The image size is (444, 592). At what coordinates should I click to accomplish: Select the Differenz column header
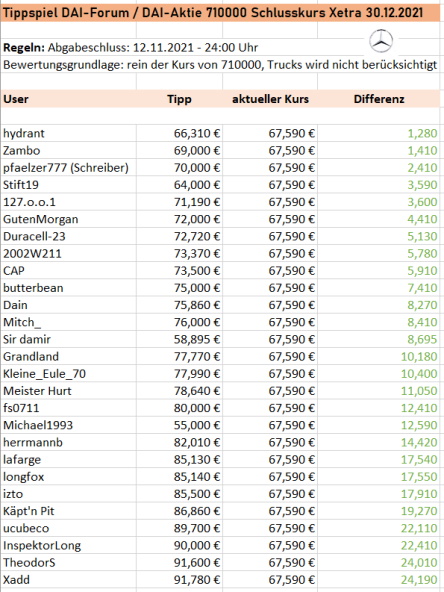pos(379,99)
